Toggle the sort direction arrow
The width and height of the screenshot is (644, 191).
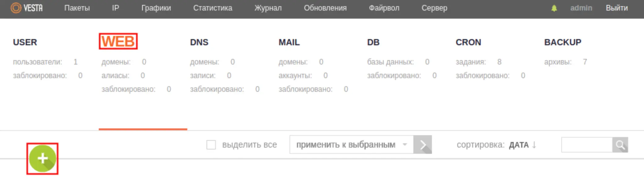pyautogui.click(x=534, y=145)
